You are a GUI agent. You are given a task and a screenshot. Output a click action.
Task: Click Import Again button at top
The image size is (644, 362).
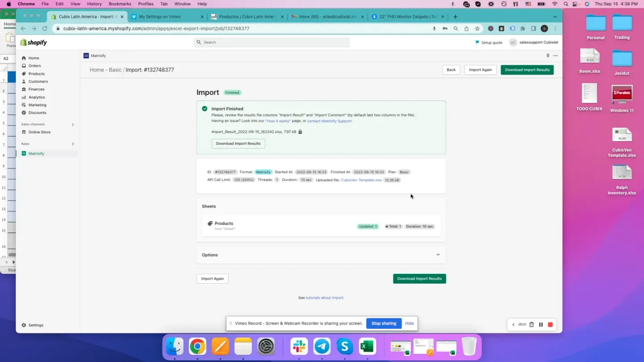click(480, 70)
